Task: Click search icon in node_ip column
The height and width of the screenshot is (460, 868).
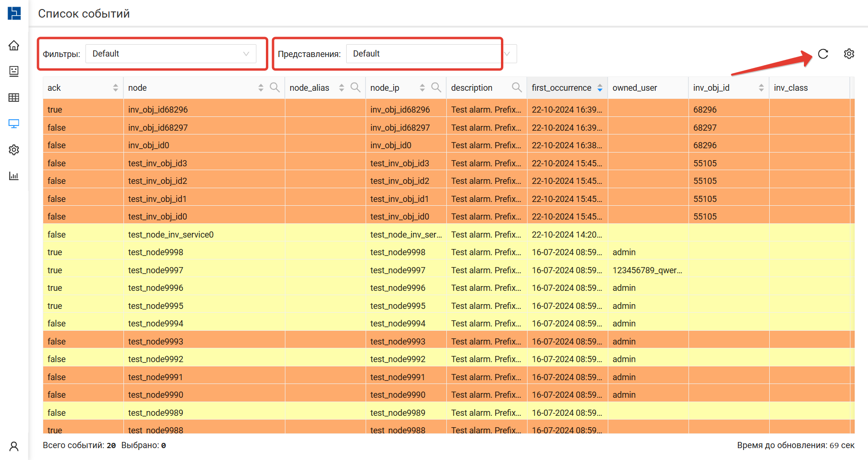Action: coord(436,87)
